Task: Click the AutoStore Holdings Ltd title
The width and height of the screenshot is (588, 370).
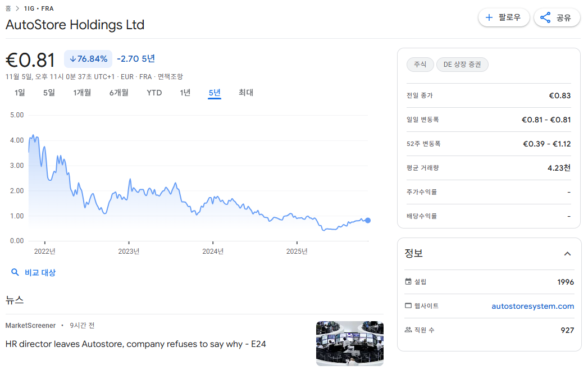Action: point(75,25)
